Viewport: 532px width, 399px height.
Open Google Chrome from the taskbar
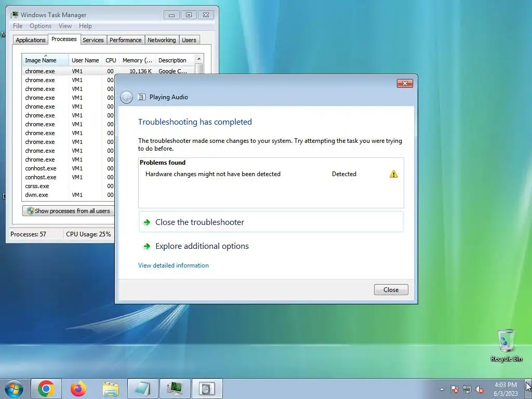pos(46,389)
